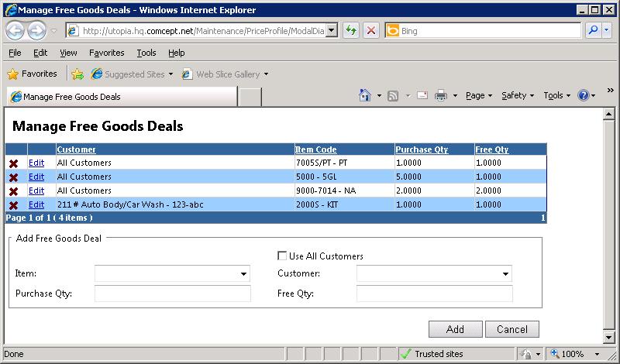Open the File menu
Viewport: 620px width, 364px height.
[15, 53]
